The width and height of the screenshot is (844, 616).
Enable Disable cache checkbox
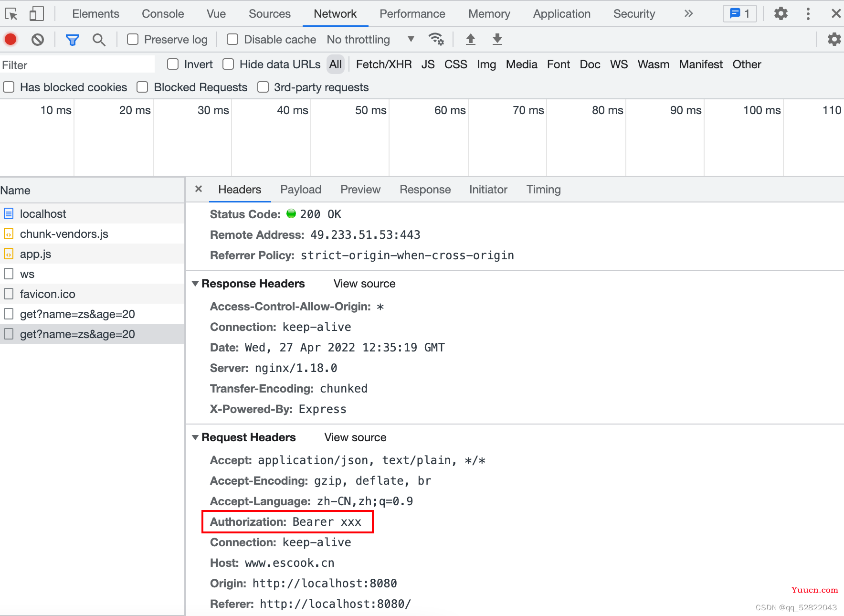pyautogui.click(x=232, y=40)
